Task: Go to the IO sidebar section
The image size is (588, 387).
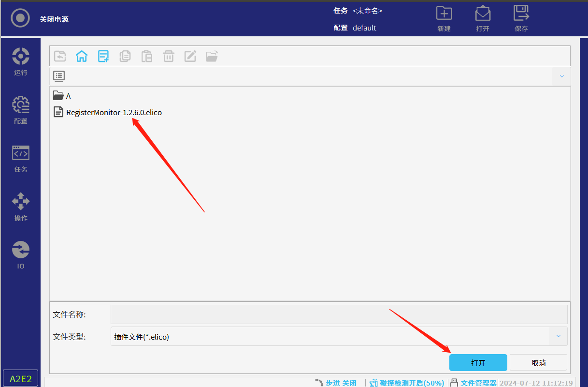Action: [x=21, y=255]
